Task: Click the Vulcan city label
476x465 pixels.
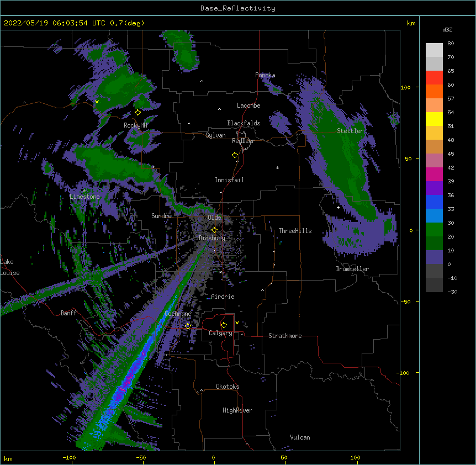Action: (300, 437)
